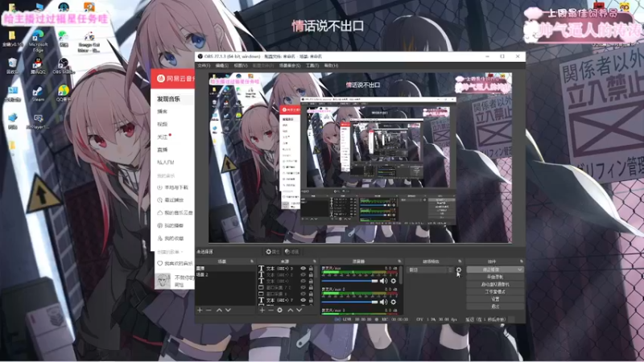Remove the selected source with minus icon
This screenshot has height=362, width=644.
click(x=270, y=311)
